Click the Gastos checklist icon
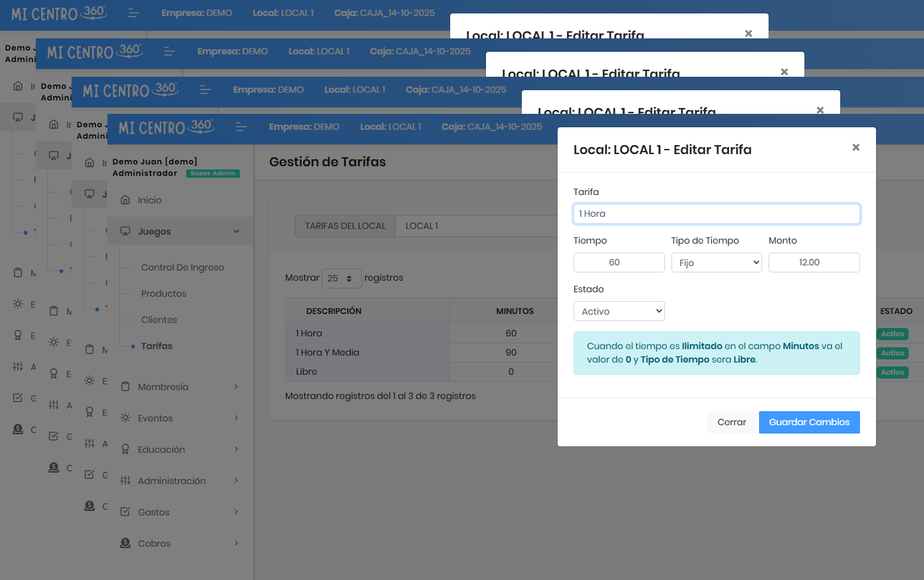This screenshot has width=924, height=580. pos(125,512)
